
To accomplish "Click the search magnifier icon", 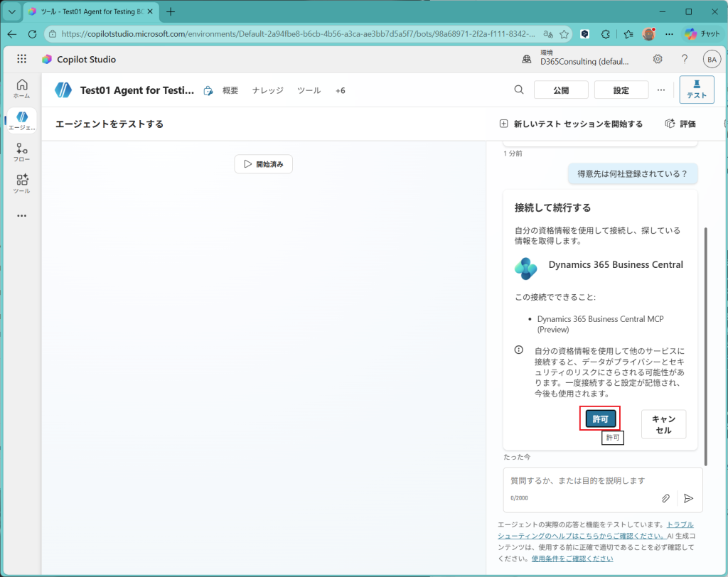I will pyautogui.click(x=519, y=90).
